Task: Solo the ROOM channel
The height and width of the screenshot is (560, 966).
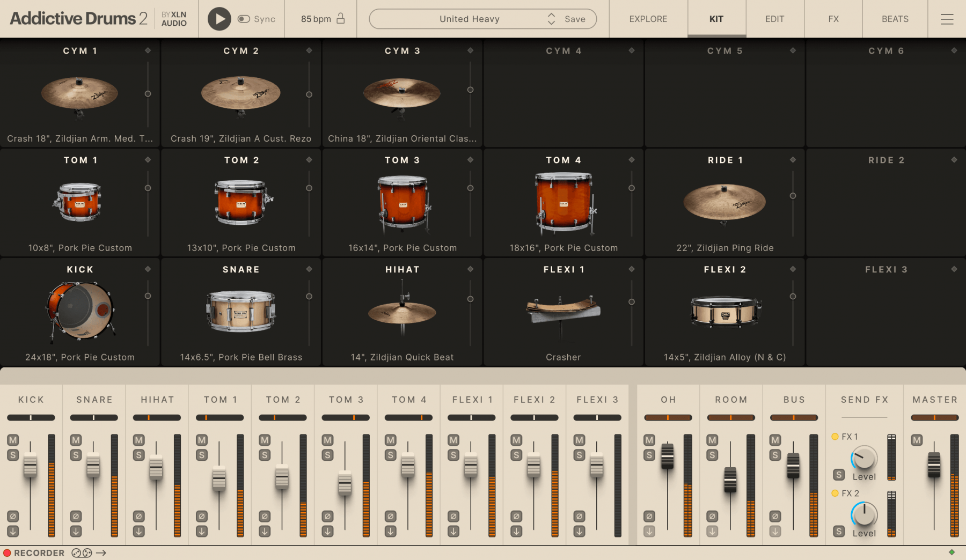Action: pyautogui.click(x=712, y=455)
